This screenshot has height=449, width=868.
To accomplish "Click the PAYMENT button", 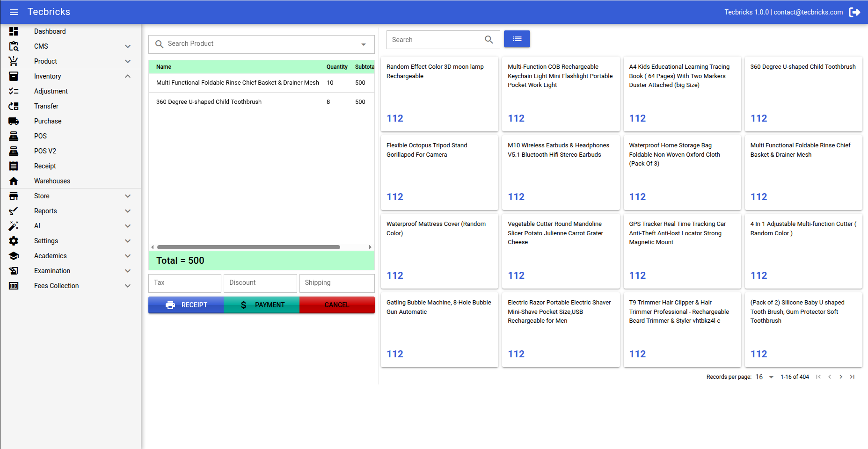I will click(x=262, y=305).
